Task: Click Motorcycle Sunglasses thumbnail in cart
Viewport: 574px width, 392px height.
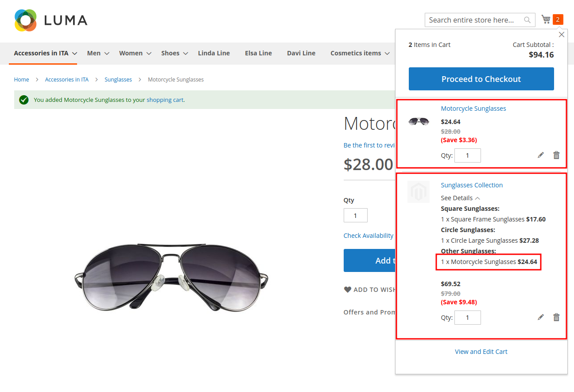Action: pos(419,121)
